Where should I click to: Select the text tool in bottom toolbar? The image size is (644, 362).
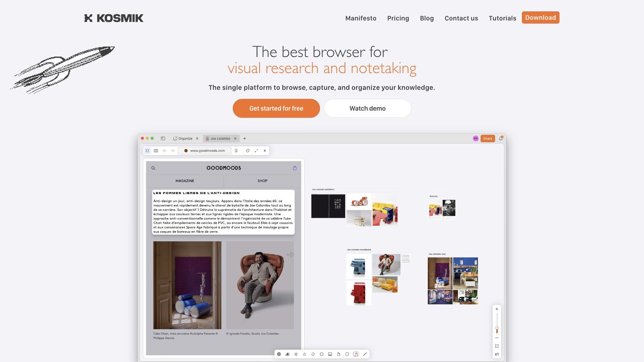coord(287,354)
